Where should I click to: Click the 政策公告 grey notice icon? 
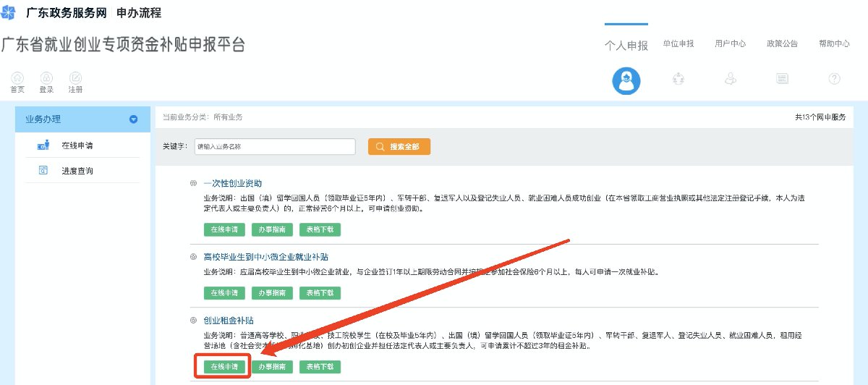click(x=783, y=79)
